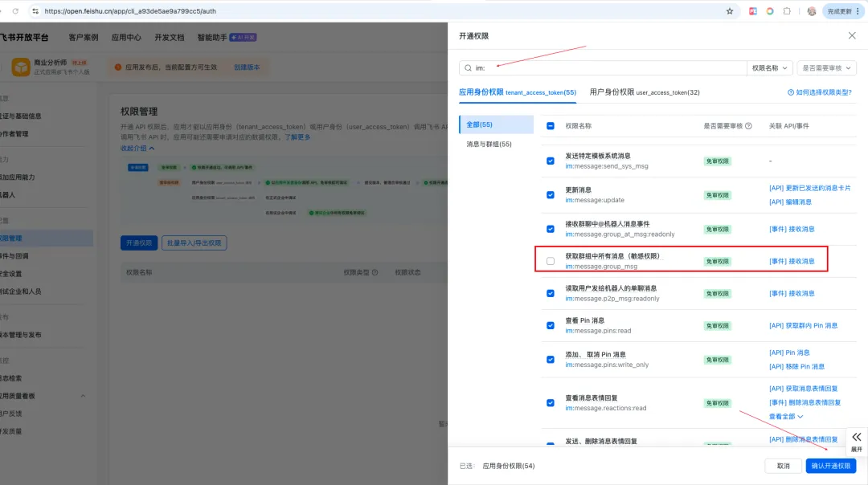The width and height of the screenshot is (868, 485).
Task: Open [事件] 删除消息表情回复 link
Action: click(x=805, y=402)
